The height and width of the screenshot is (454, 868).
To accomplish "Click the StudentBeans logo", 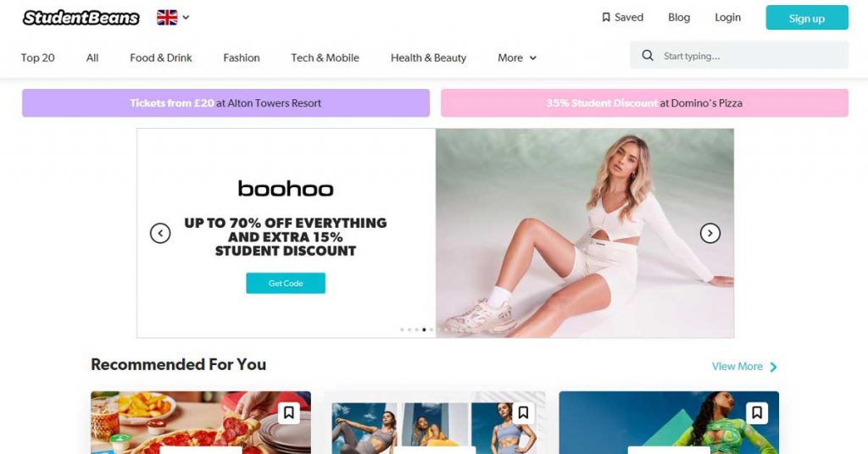I will click(81, 18).
